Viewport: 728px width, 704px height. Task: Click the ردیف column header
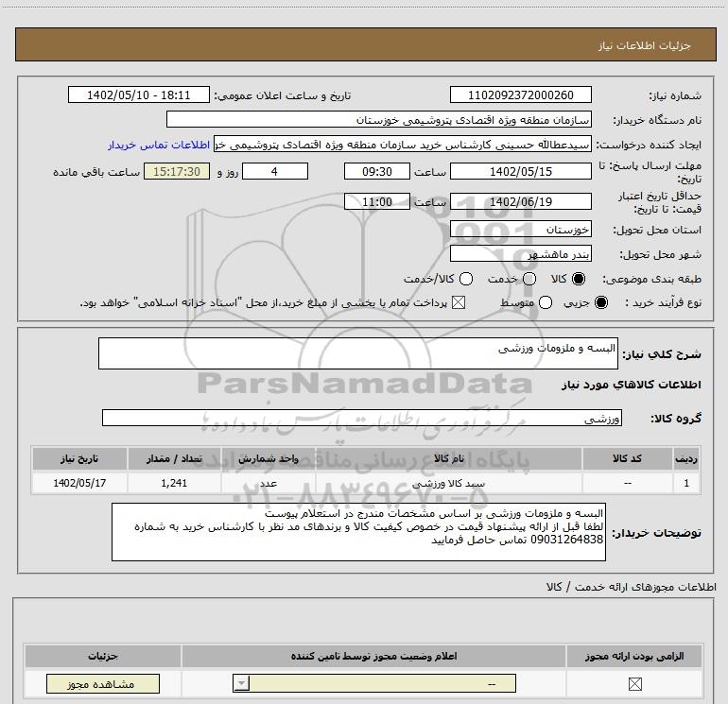click(686, 458)
